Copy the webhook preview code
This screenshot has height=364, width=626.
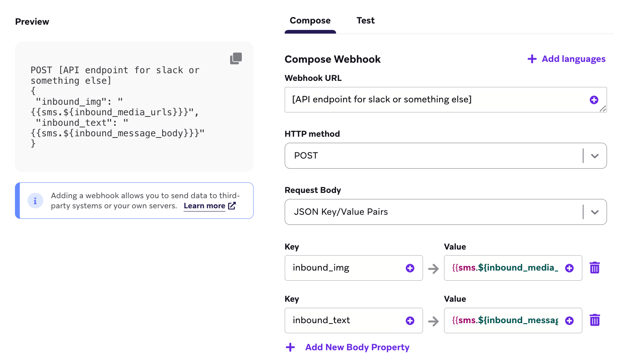click(x=236, y=59)
